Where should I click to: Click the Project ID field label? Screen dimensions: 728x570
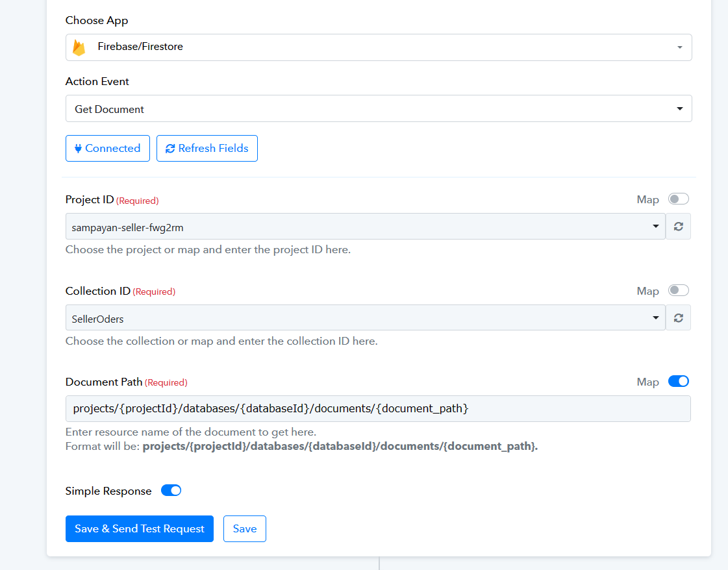(90, 199)
